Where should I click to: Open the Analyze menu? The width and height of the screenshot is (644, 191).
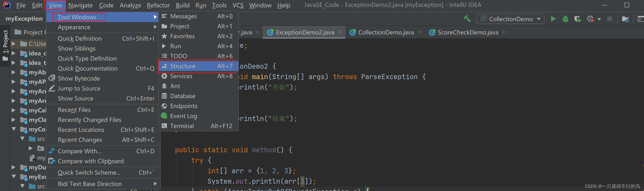[130, 5]
